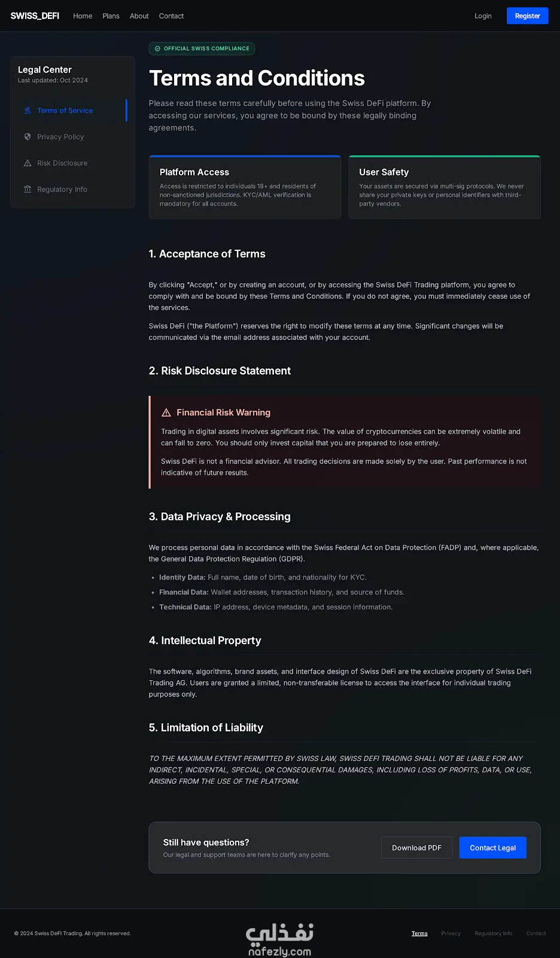This screenshot has height=958, width=560.
Task: Click the shield icon beside Privacy Policy
Action: point(28,137)
